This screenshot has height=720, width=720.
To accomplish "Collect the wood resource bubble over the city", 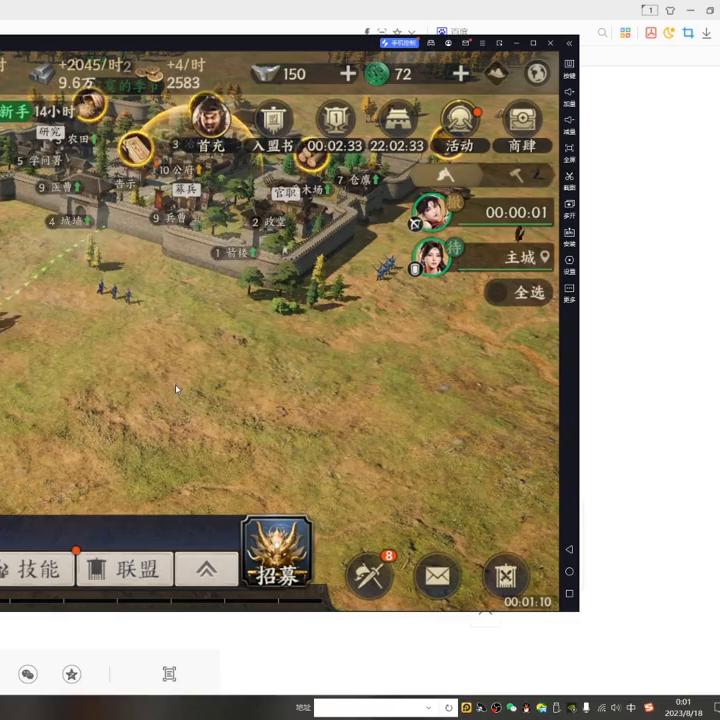I will point(312,157).
